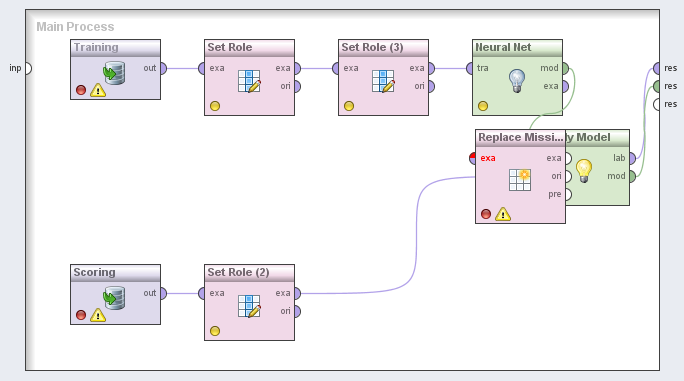
Task: Click the unconnected third res port
Action: coord(657,104)
